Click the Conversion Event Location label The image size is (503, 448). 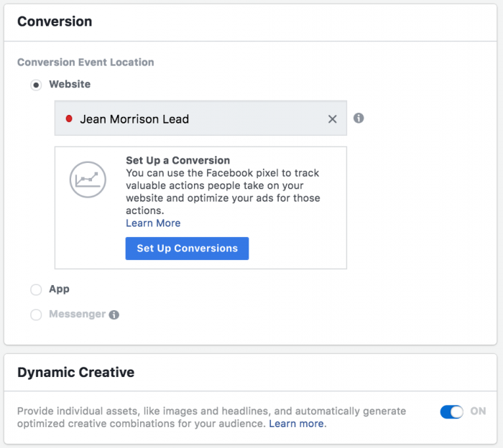tap(86, 62)
